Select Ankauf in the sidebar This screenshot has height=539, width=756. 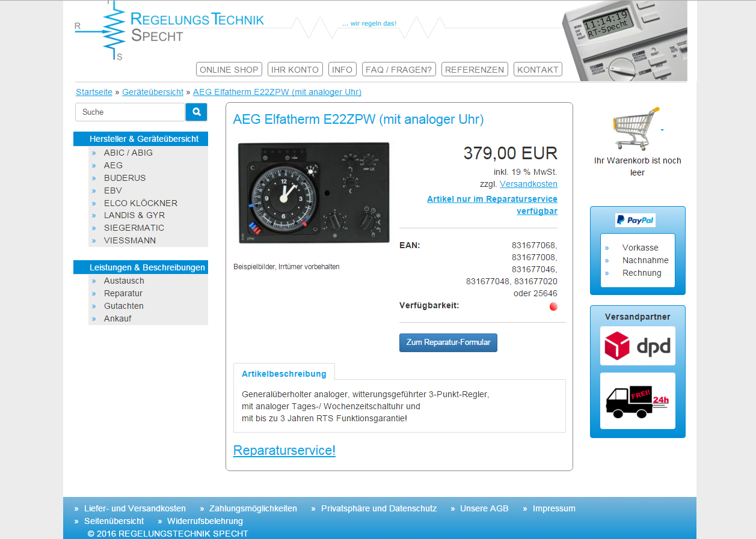pos(117,318)
